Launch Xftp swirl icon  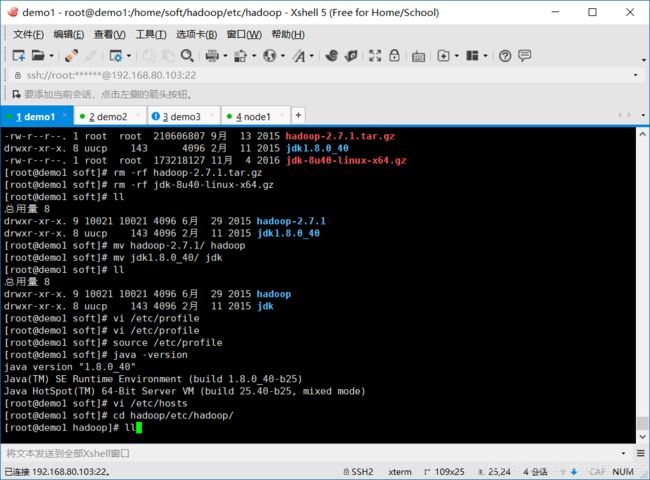click(331, 56)
